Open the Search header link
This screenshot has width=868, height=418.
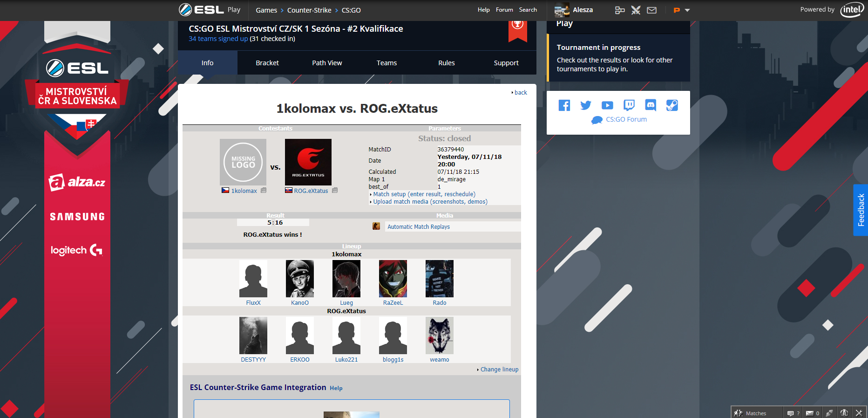pos(528,10)
